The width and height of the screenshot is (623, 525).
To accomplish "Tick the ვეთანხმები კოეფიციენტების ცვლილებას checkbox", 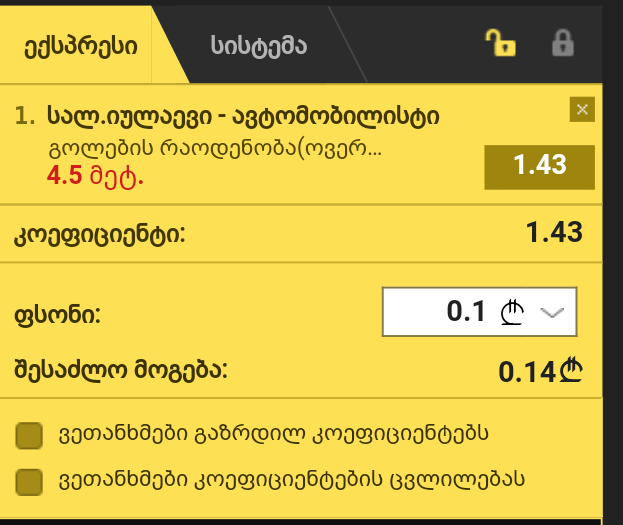I will pos(29,482).
